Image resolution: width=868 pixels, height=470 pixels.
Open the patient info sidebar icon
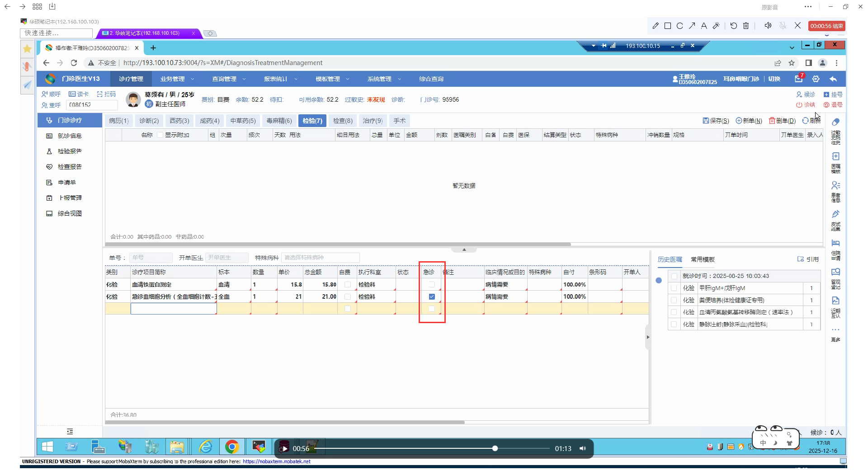835,192
